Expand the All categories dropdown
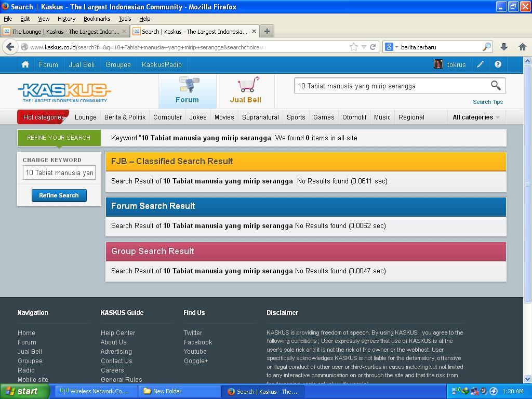 476,117
